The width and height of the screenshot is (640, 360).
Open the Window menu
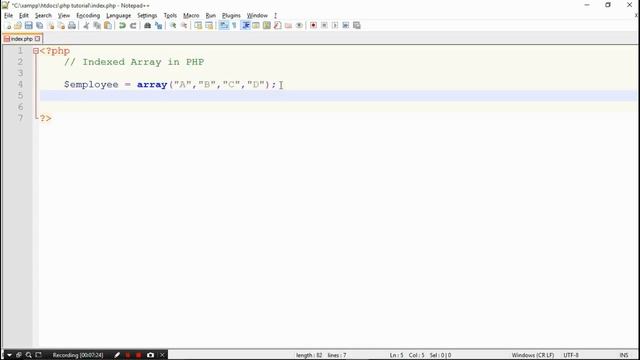pos(257,16)
